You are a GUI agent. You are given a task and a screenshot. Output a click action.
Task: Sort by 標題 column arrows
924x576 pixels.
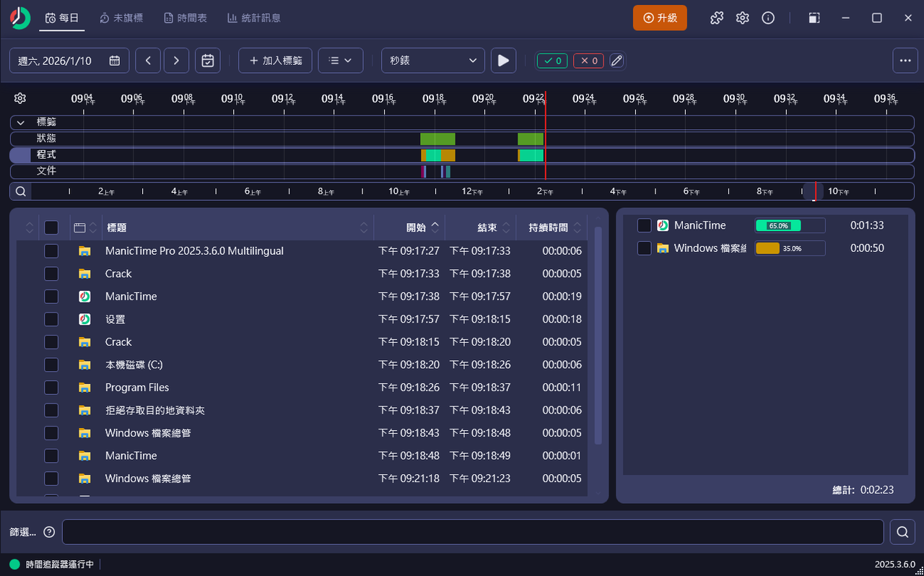[x=364, y=227]
